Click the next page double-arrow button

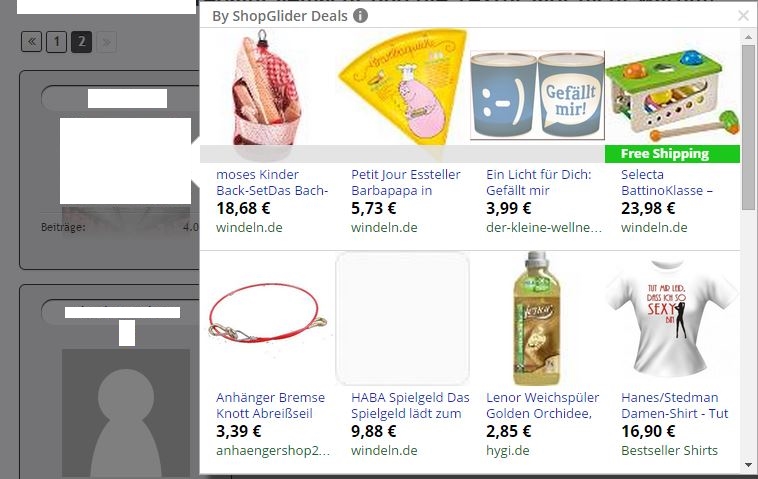(106, 42)
